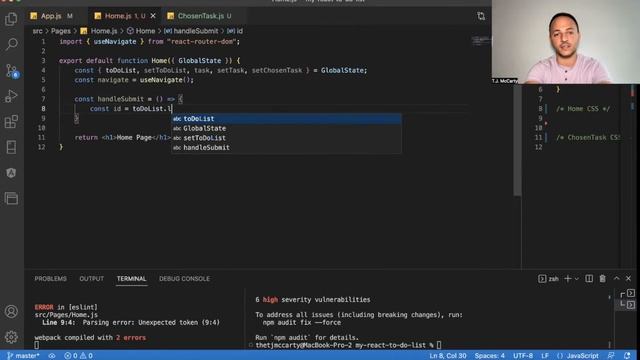The image size is (640, 360).
Task: Select setToDoList autocomplete suggestion
Action: coord(286,138)
